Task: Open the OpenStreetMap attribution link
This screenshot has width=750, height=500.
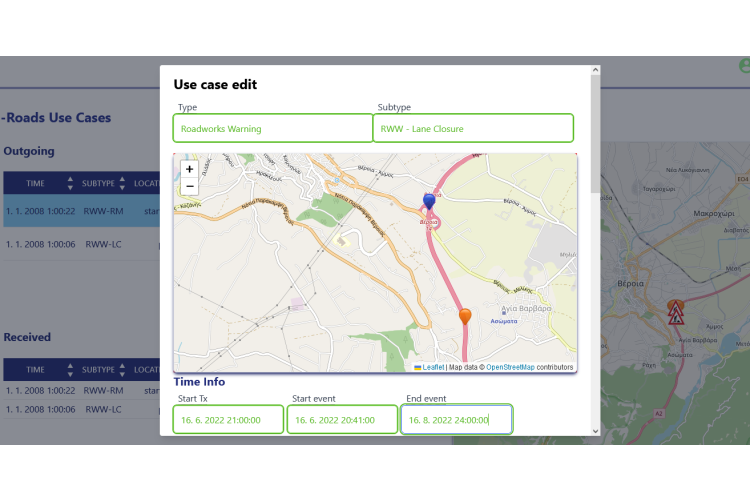Action: 510,367
